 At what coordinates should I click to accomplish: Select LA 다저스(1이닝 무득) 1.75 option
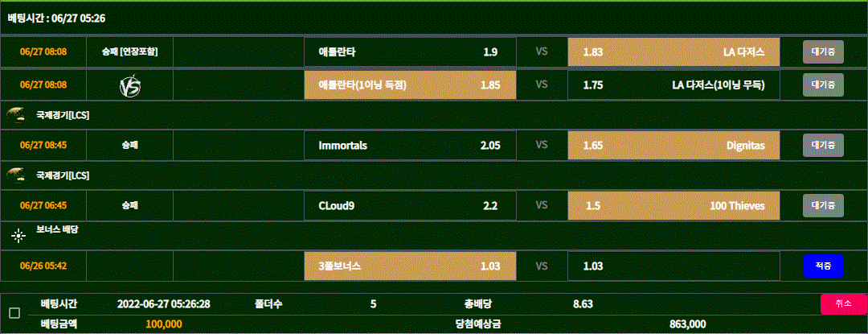coord(674,85)
